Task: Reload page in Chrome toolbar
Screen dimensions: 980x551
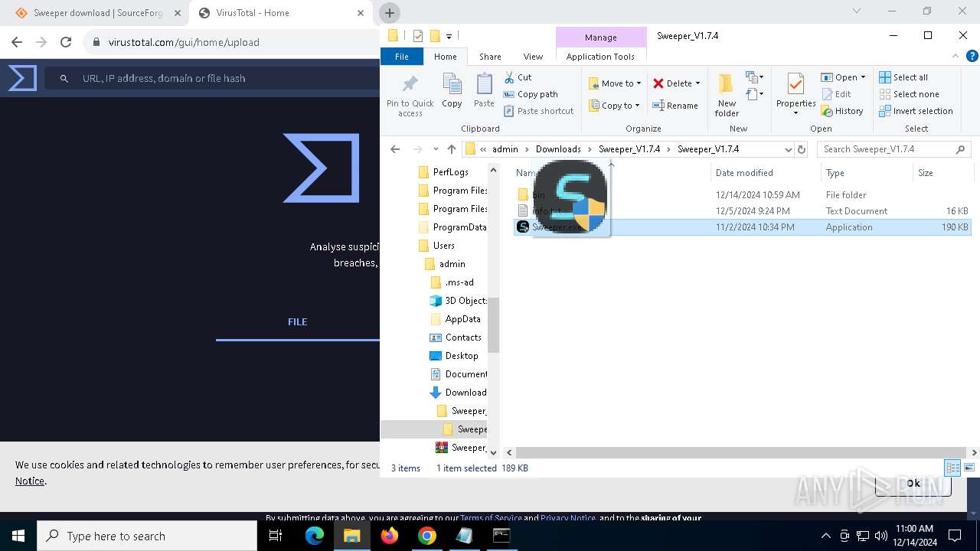Action: tap(66, 42)
